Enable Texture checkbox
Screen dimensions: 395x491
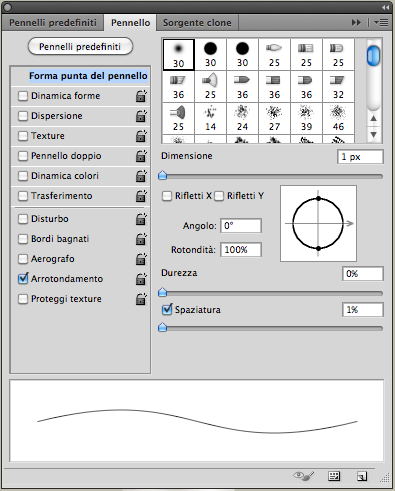point(23,136)
